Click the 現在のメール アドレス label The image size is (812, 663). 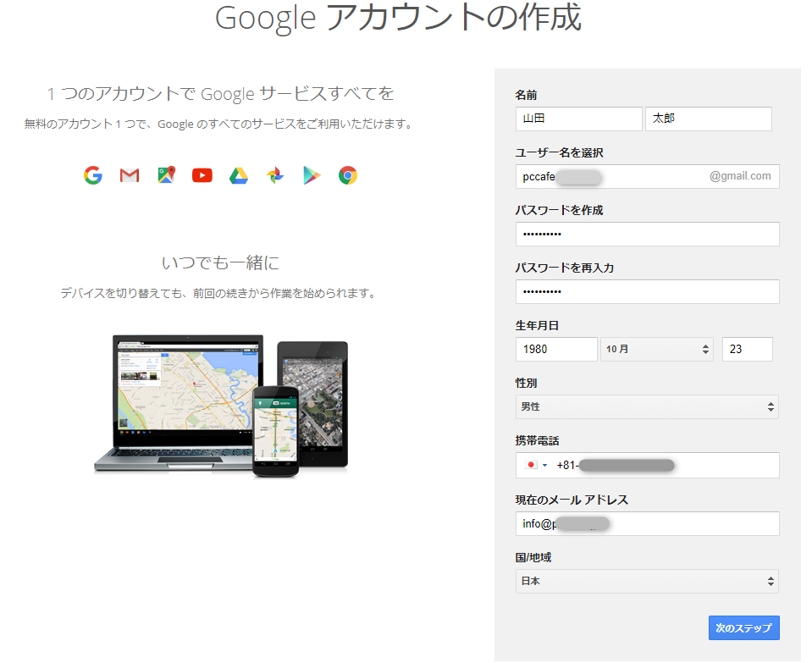(x=572, y=500)
